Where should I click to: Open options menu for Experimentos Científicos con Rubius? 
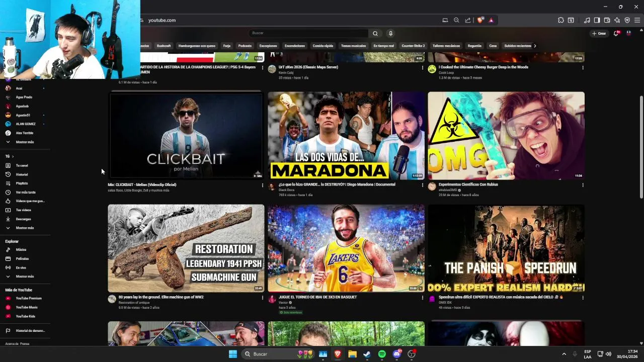tap(583, 185)
